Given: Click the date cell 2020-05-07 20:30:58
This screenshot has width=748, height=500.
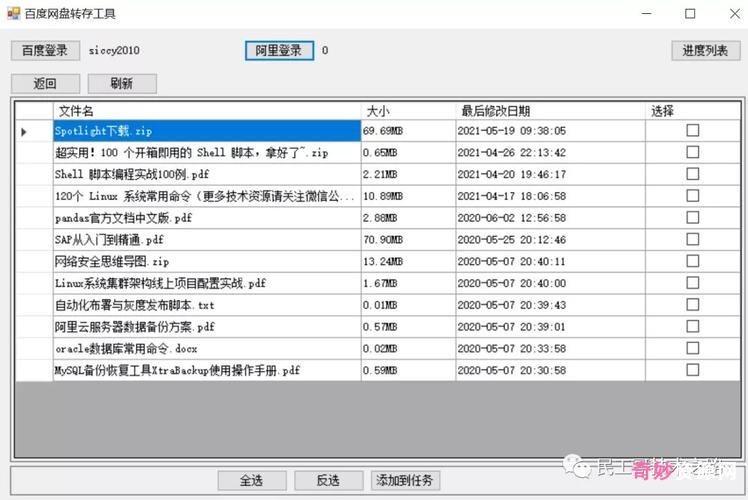Looking at the screenshot, I should point(551,370).
